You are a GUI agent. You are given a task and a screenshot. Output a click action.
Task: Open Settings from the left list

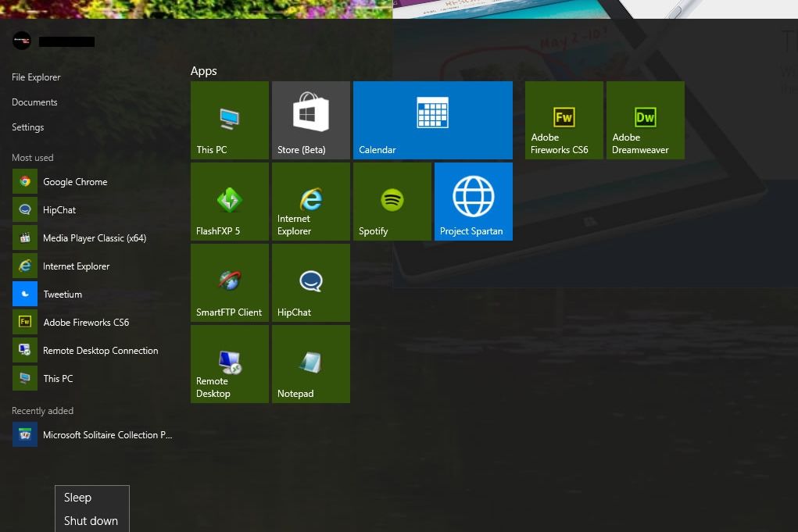coord(28,127)
